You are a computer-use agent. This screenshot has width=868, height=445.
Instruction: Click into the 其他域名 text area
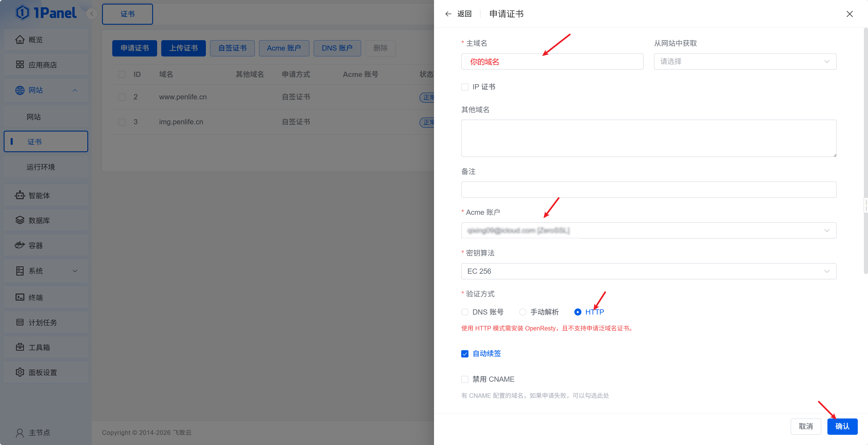coord(648,138)
